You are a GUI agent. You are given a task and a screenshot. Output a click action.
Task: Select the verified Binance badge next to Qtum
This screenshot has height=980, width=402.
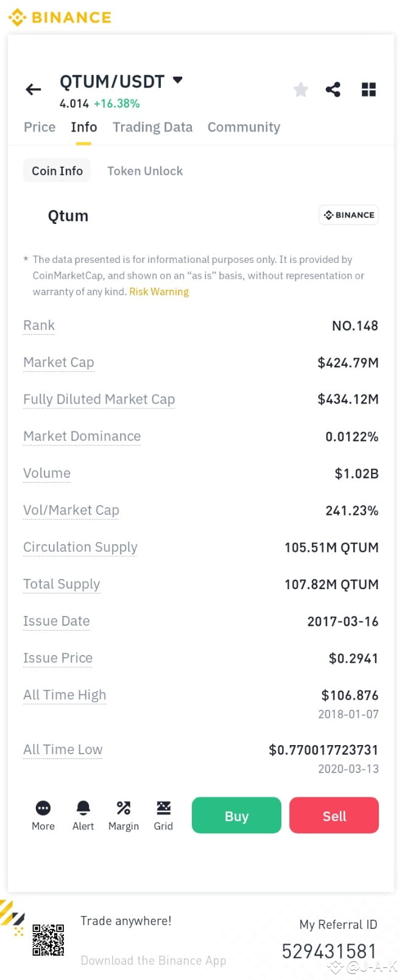[348, 215]
